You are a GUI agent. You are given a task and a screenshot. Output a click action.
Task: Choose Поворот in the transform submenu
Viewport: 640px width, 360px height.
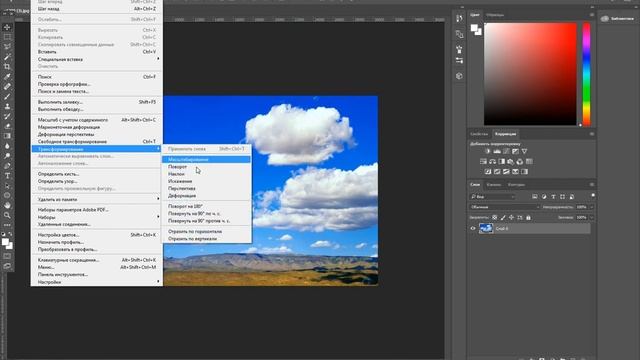206,167
